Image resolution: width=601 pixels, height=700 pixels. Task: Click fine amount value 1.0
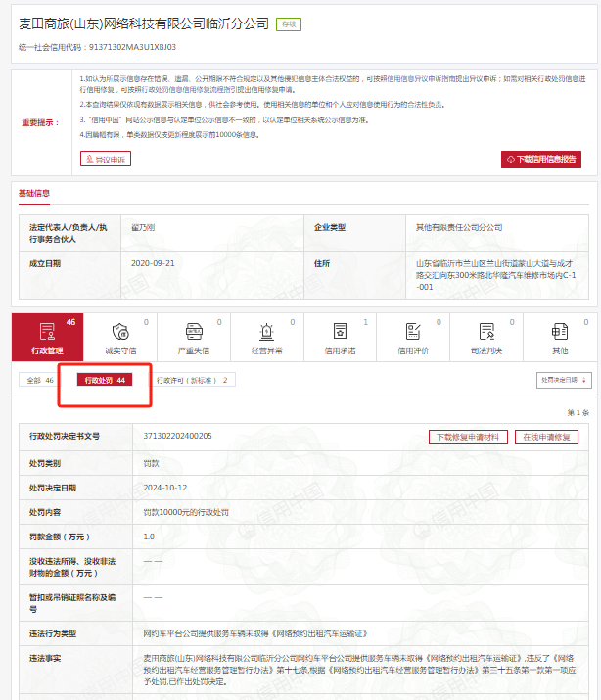[x=149, y=537]
